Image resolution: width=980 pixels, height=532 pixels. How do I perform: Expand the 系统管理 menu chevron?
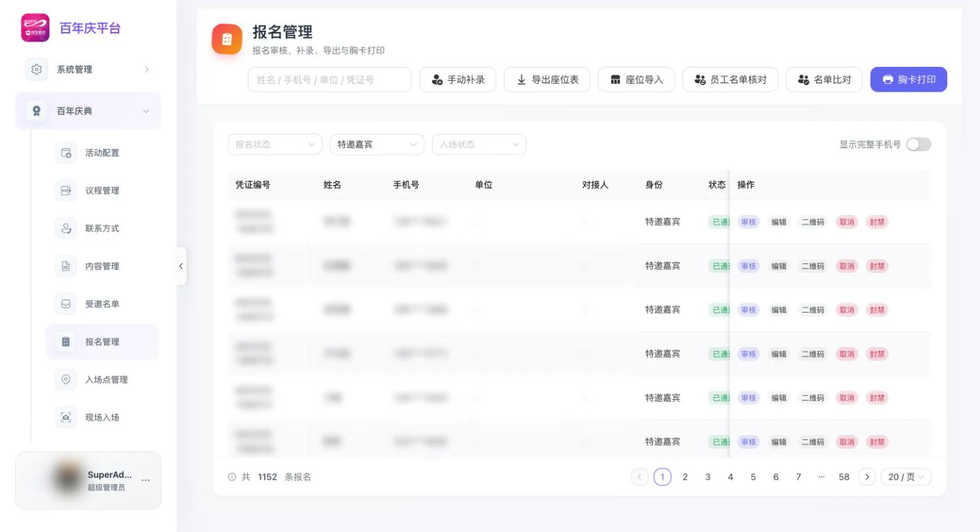[x=146, y=69]
